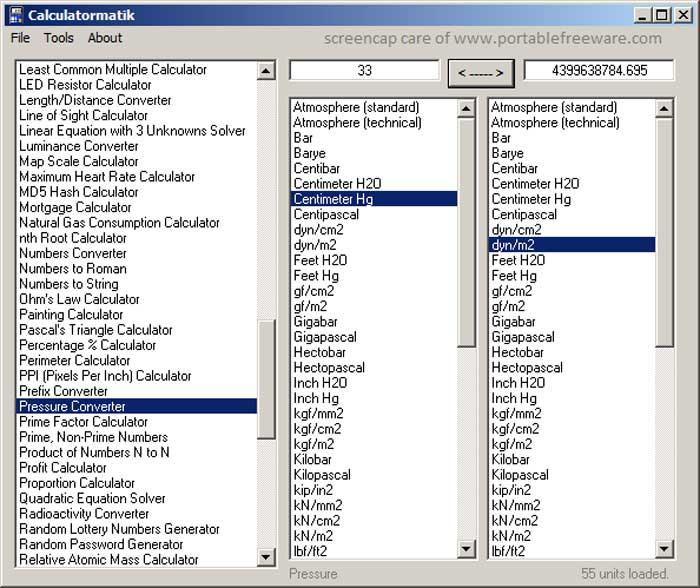700x588 pixels.
Task: Open the Tools menu
Action: [58, 38]
